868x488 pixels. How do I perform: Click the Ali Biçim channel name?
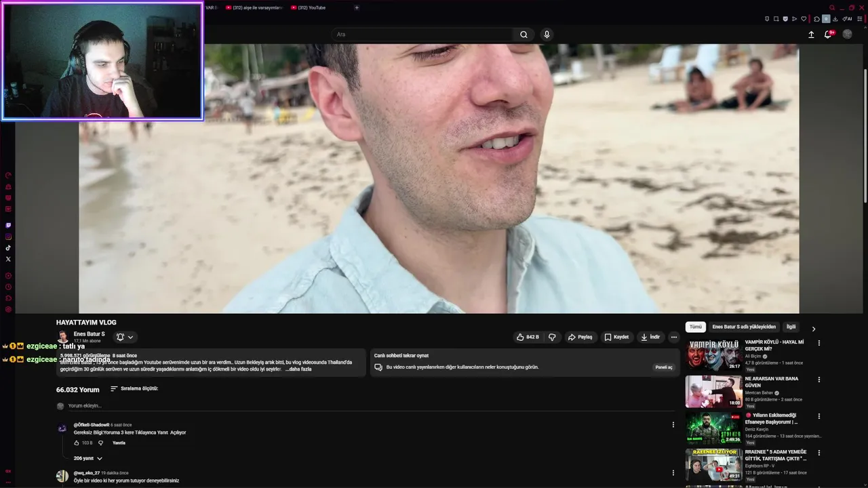tap(753, 357)
